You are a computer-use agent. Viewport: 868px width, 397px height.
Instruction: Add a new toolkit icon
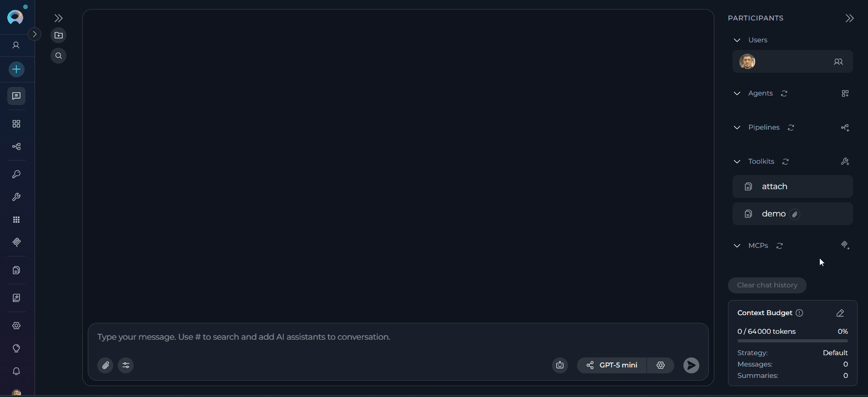(x=845, y=161)
